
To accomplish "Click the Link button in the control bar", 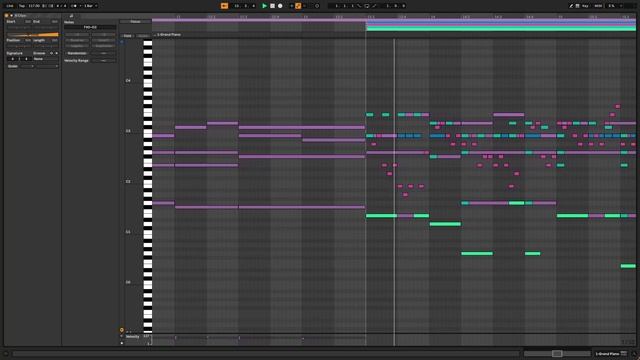I will pyautogui.click(x=10, y=6).
